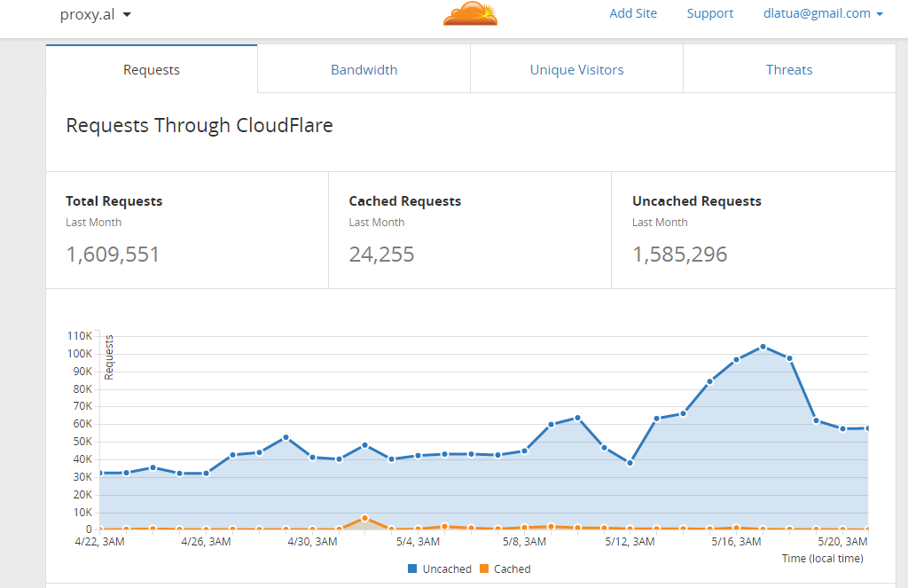This screenshot has height=588, width=908.
Task: Click the highest uncached data point
Action: pyautogui.click(x=763, y=347)
